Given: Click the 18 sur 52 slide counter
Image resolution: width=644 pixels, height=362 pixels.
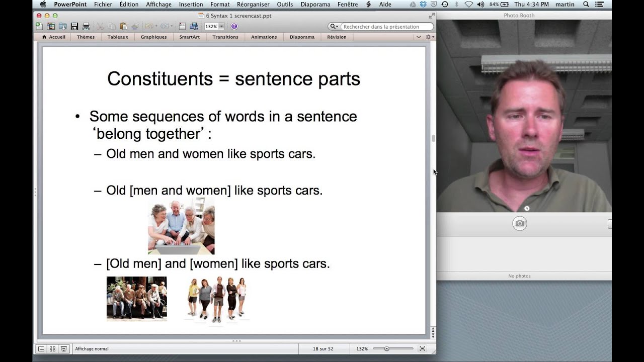Looking at the screenshot, I should pyautogui.click(x=323, y=348).
